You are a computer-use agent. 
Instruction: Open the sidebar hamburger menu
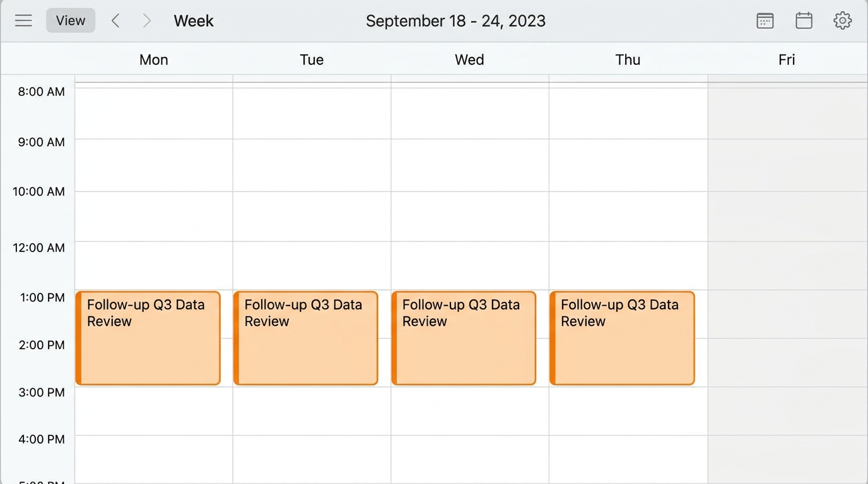(23, 20)
